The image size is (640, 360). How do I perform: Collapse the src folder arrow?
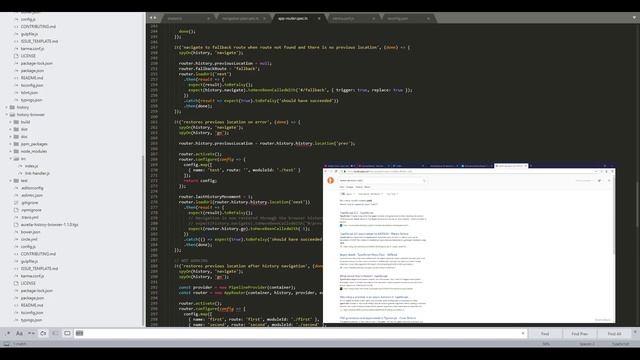11,159
